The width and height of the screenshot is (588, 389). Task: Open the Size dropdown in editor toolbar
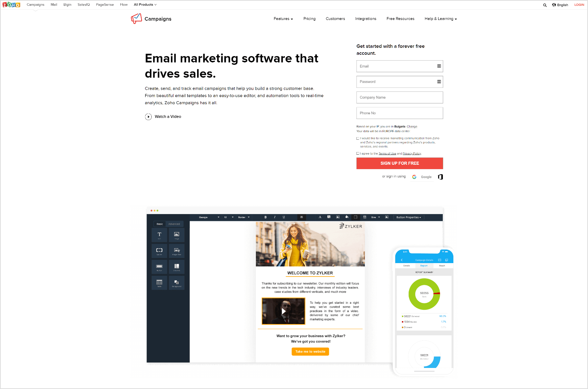[376, 217]
